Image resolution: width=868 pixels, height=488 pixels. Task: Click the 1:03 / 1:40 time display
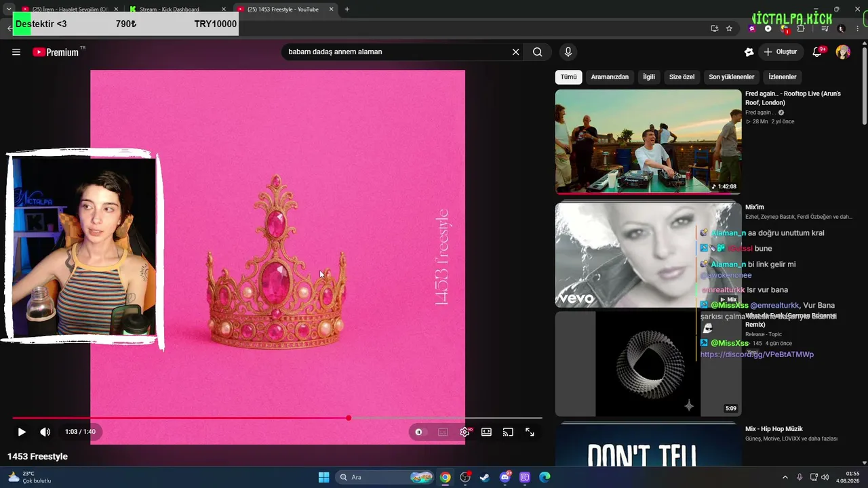pyautogui.click(x=80, y=432)
